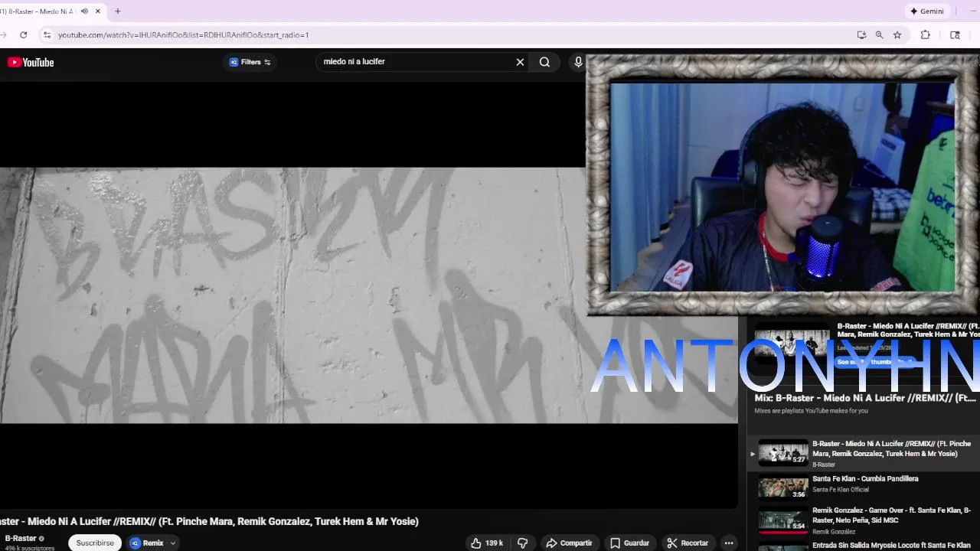Click 'Mix: B-Raster - Miedo Ni A Lucifer' heading

coord(865,398)
